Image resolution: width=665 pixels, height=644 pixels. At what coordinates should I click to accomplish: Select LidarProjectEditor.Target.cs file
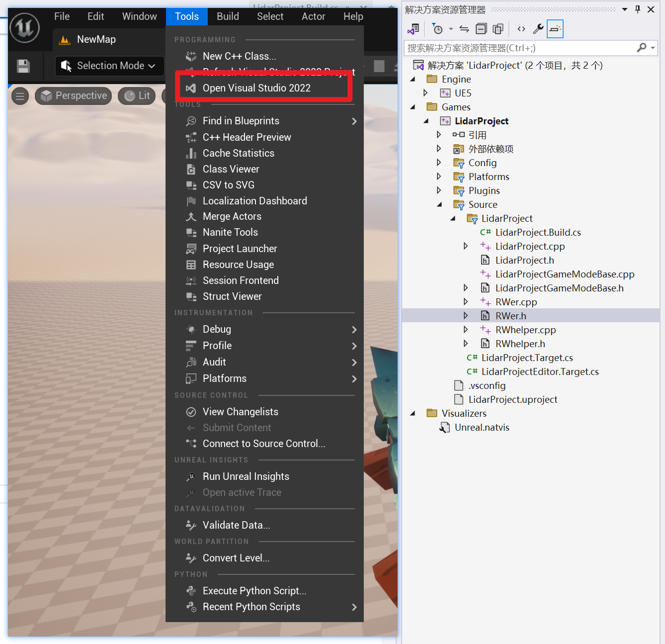click(x=540, y=371)
